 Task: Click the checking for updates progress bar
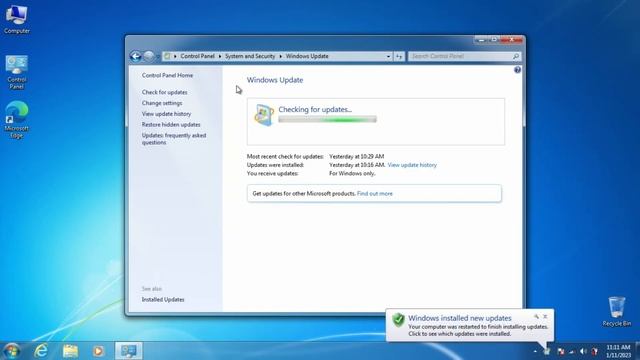[x=327, y=119]
